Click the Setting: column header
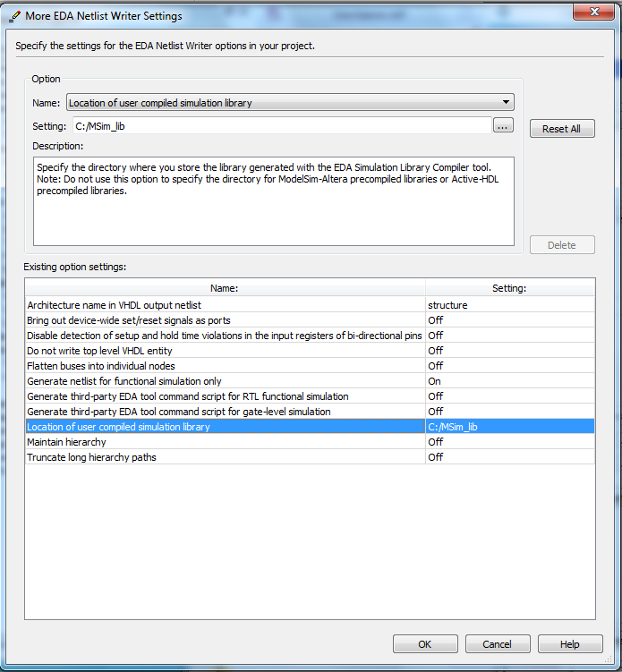 click(x=510, y=288)
